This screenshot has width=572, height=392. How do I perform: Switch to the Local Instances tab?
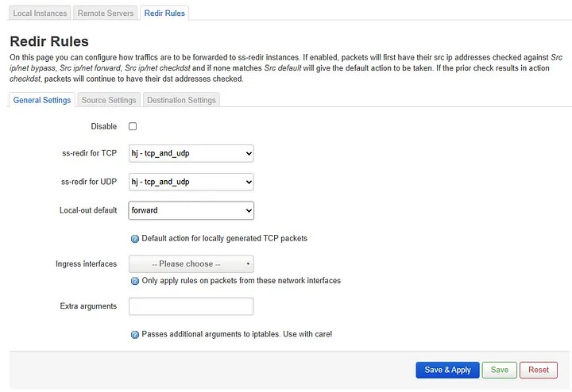coord(40,13)
